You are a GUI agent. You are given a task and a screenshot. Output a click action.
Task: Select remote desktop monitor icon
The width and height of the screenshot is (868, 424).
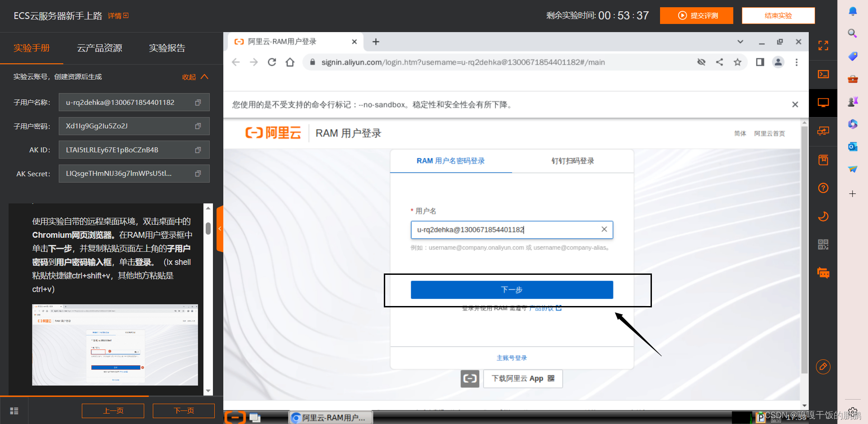[823, 103]
